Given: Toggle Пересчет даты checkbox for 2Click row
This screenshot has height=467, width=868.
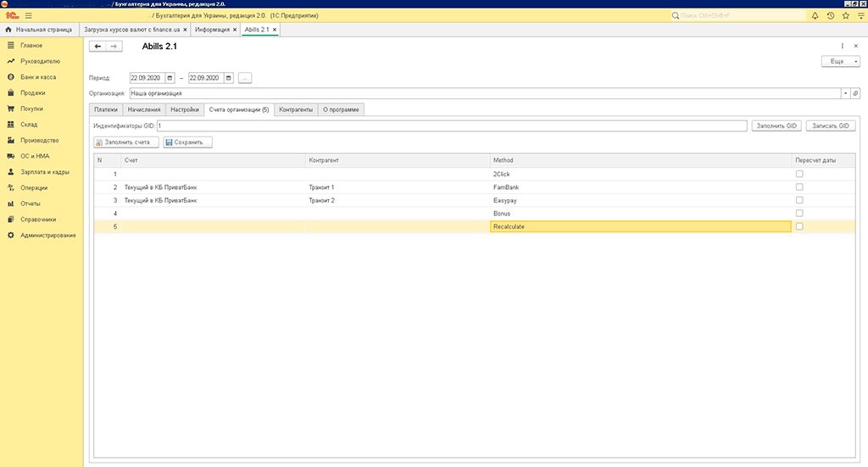Looking at the screenshot, I should click(x=799, y=174).
